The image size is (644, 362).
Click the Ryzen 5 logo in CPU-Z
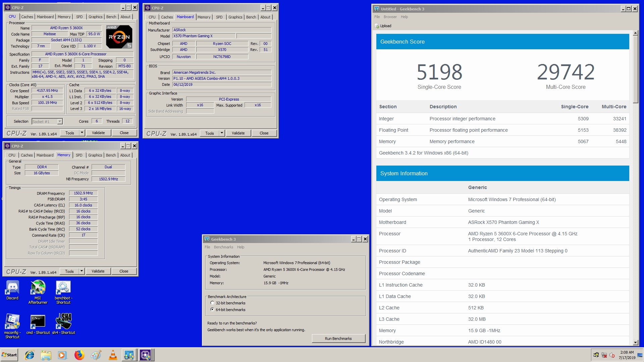(119, 37)
